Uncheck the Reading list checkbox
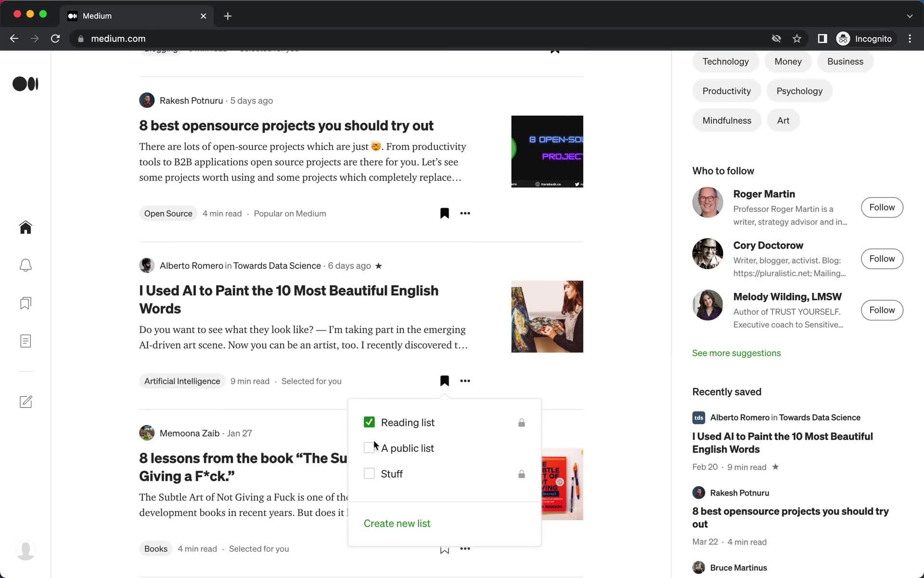924x578 pixels. pyautogui.click(x=369, y=422)
